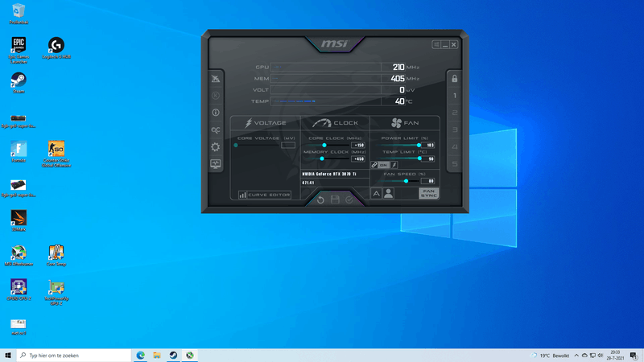
Task: Apply settings with the checkmark icon
Action: (x=349, y=200)
